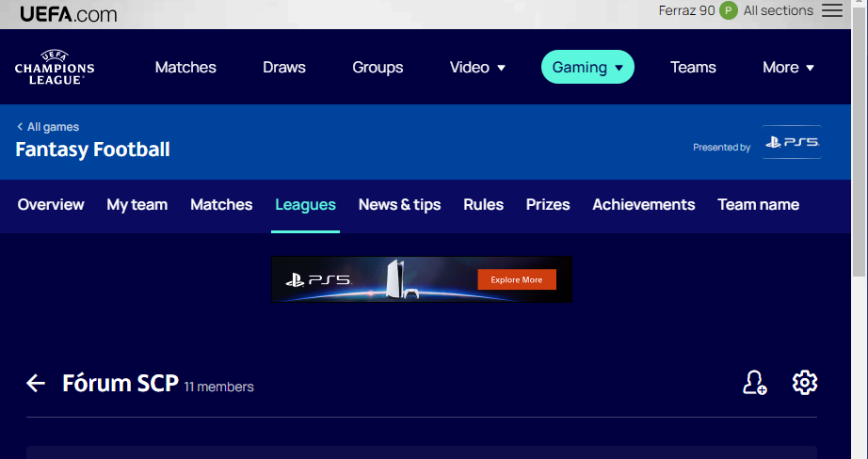Open the Ferraz 90 account name
868x459 pixels.
point(686,10)
